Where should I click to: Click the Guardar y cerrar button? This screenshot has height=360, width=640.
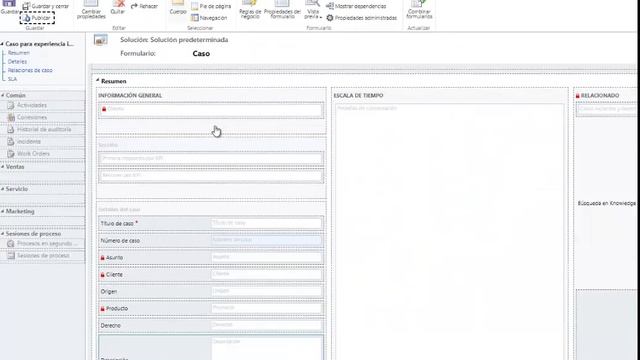(45, 6)
